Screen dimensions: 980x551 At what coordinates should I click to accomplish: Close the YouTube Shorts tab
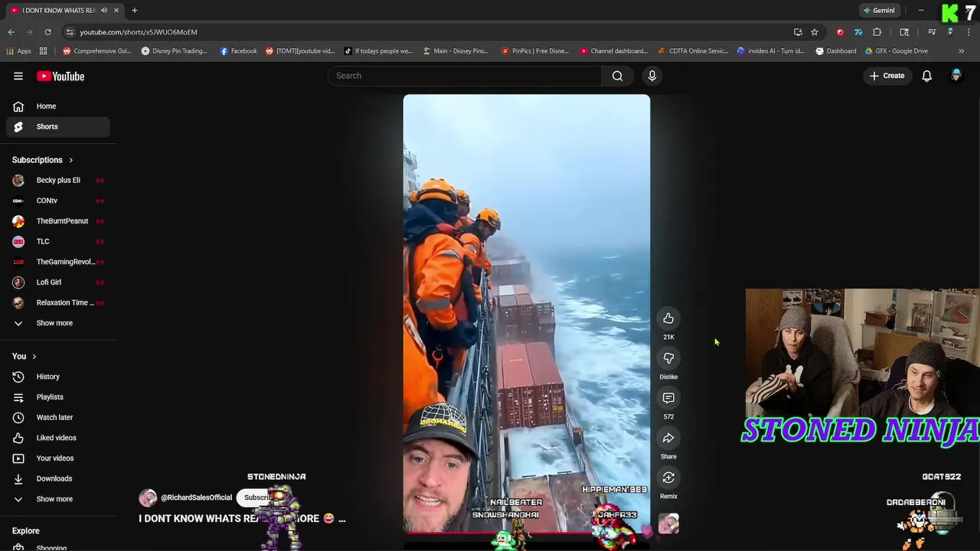tap(116, 10)
